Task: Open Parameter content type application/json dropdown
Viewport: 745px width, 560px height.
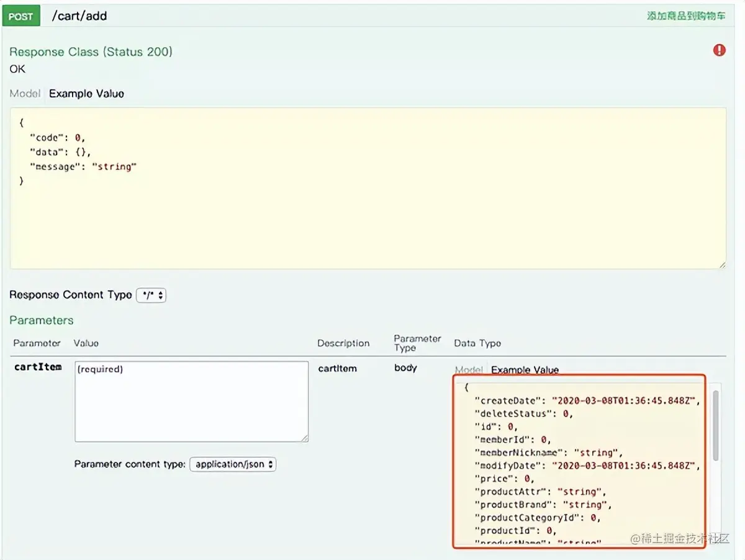Action: coord(233,464)
